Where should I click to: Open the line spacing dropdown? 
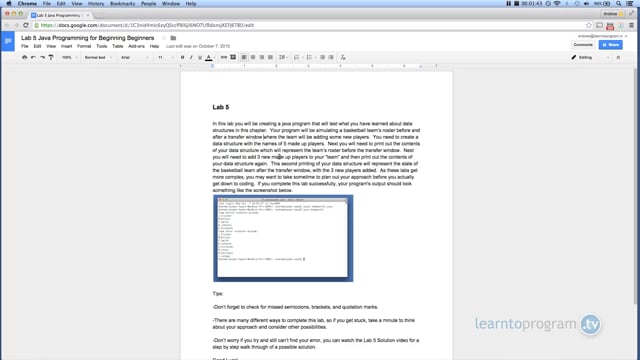coord(282,58)
